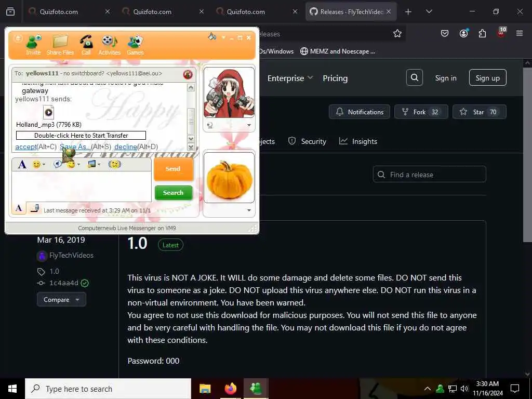Fork the repository with Fork 32 button
Screen dimensions: 532x399
point(421,112)
